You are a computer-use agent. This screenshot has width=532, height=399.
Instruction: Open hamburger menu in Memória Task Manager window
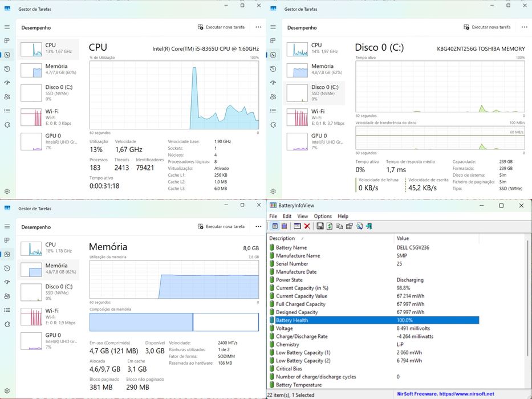[x=7, y=227]
